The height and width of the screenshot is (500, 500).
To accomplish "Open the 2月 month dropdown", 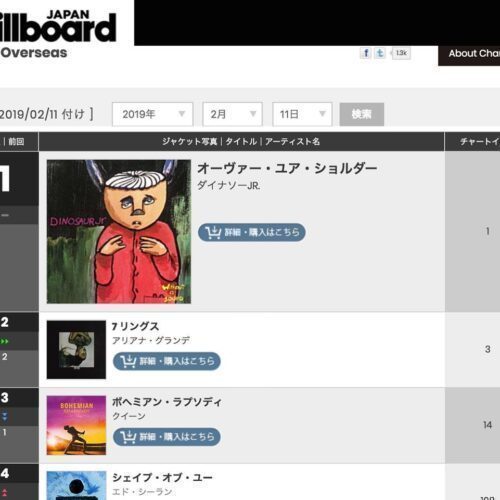I will click(232, 114).
